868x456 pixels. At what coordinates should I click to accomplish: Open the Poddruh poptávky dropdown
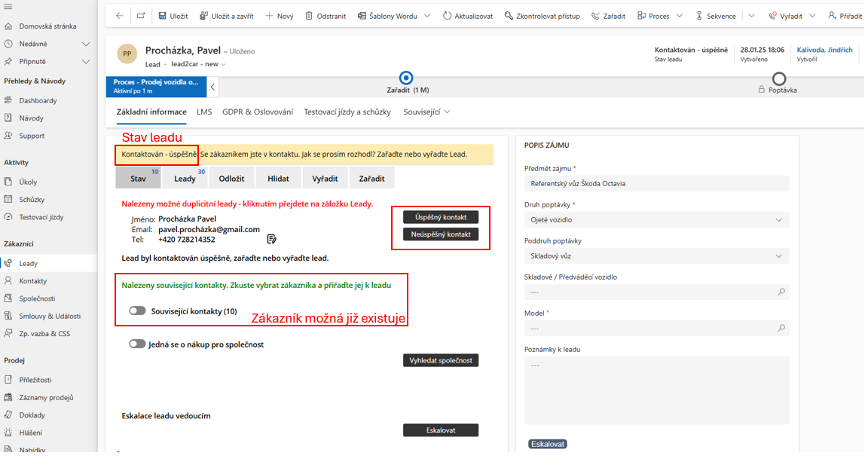779,256
